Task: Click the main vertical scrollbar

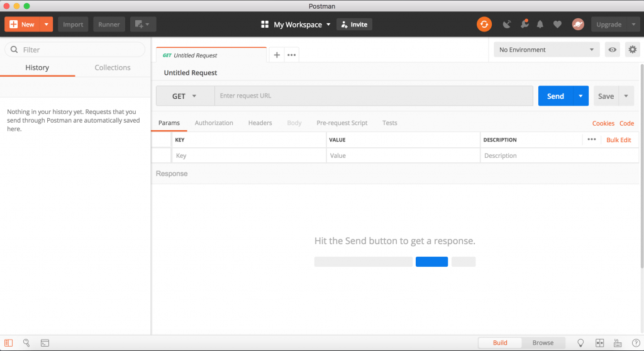Action: pyautogui.click(x=641, y=167)
